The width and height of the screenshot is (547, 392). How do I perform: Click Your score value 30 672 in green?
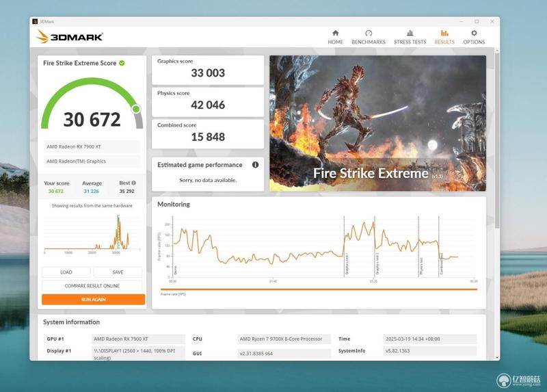coord(56,192)
